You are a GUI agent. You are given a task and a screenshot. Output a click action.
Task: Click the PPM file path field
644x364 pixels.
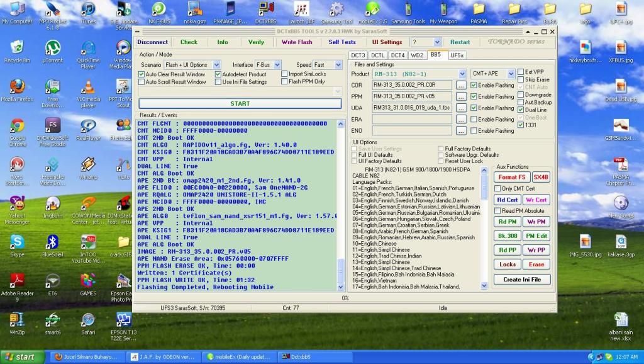[x=412, y=96]
